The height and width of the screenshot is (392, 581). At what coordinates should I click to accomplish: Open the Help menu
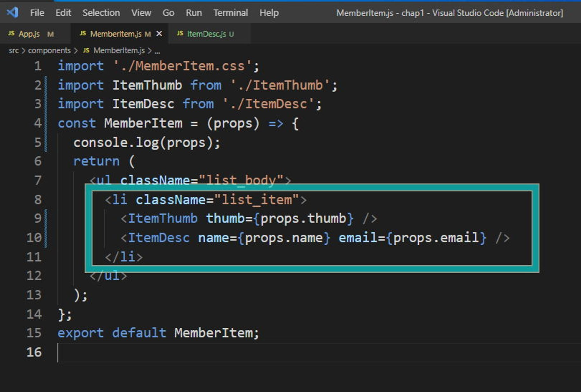[x=269, y=13]
